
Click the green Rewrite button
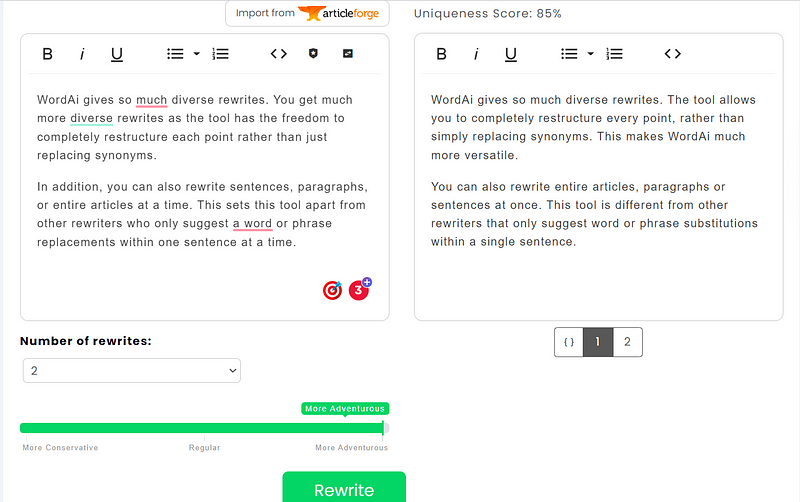(344, 488)
